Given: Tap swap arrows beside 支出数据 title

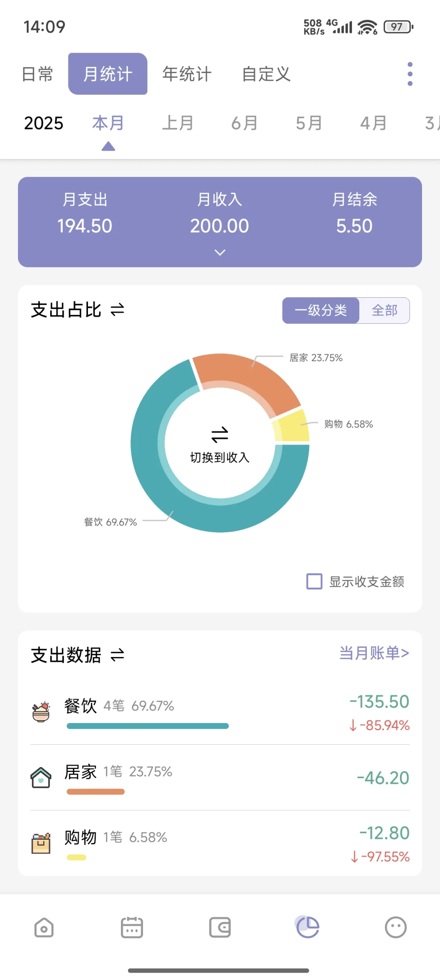Looking at the screenshot, I should (117, 655).
